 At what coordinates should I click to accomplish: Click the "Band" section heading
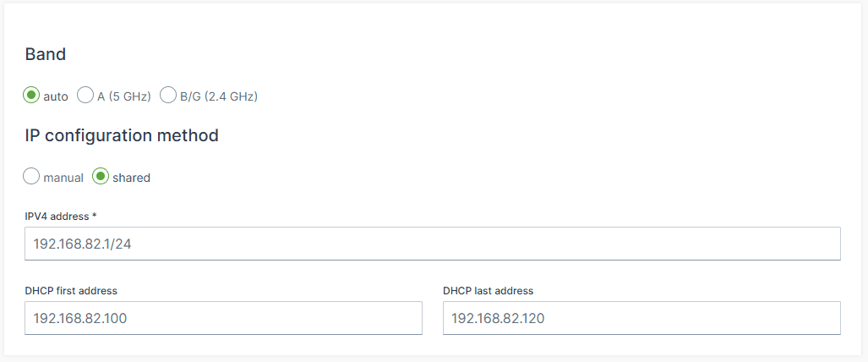(46, 54)
